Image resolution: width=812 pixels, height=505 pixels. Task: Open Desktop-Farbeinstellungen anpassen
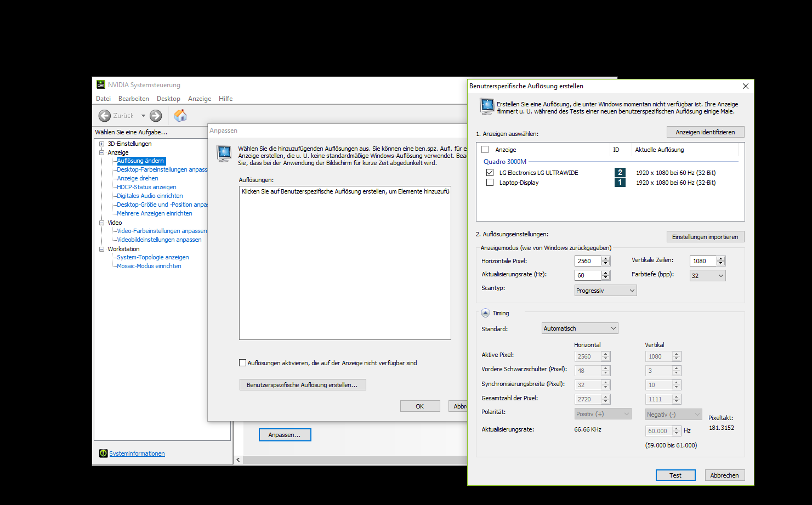[x=162, y=169]
